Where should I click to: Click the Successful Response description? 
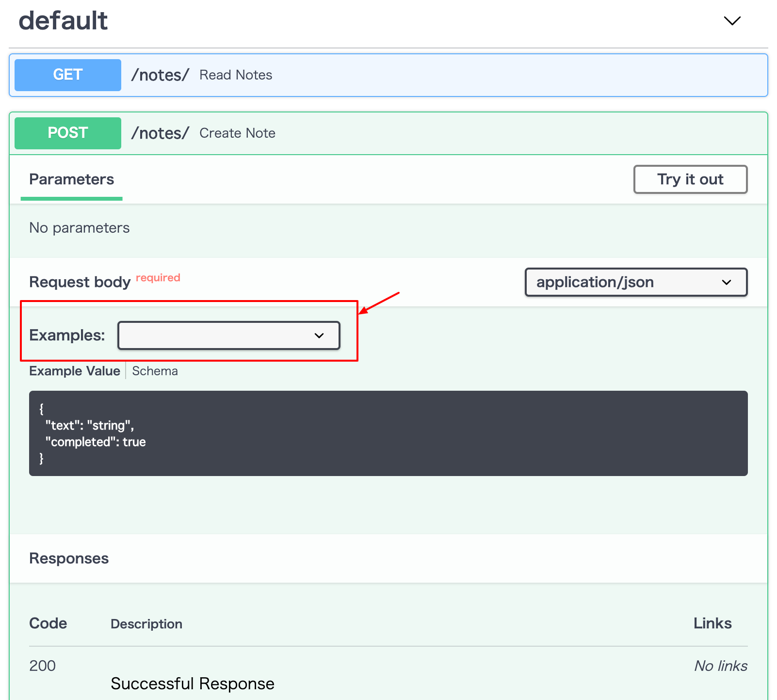[192, 684]
